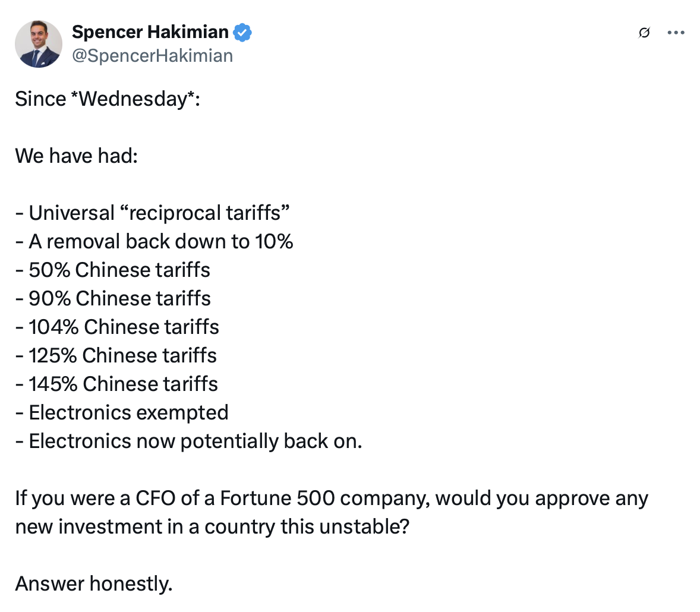Open Spencer Hakimian's profile picture
700x612 pixels.
point(39,44)
